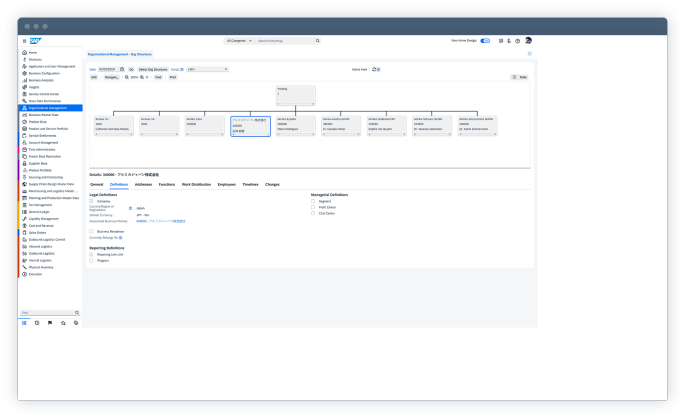Screen dimensions: 685x418
Task: Open Inbound Logistics in sidebar
Action: tap(40, 246)
